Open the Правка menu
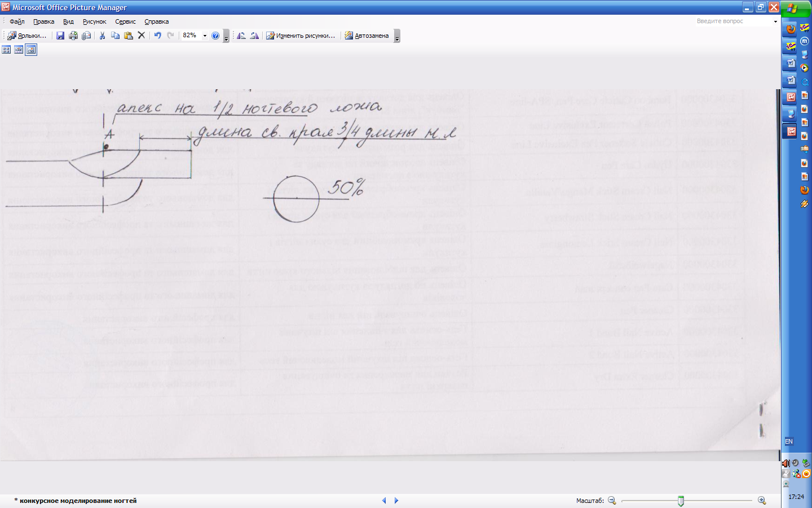This screenshot has width=812, height=508. coord(43,21)
